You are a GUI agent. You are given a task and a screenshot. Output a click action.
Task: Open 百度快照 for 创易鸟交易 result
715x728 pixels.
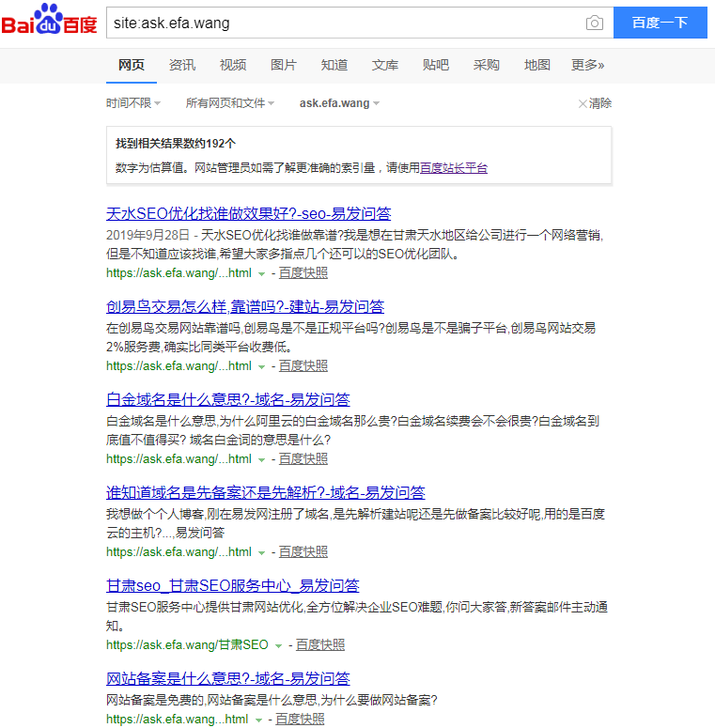click(303, 365)
